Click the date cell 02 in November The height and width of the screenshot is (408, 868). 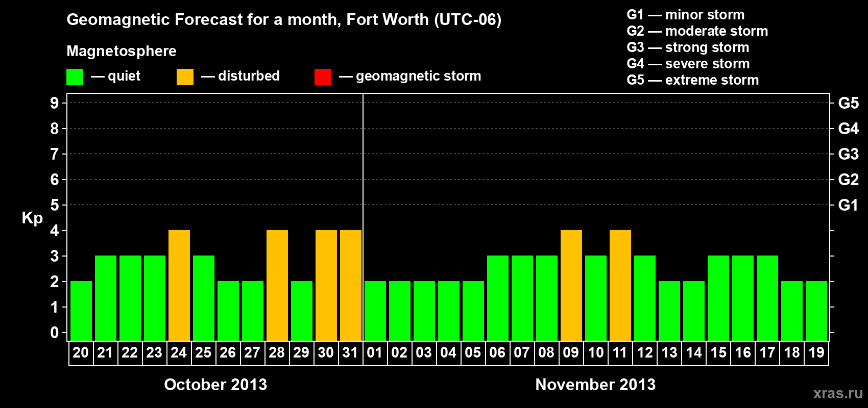tap(400, 353)
